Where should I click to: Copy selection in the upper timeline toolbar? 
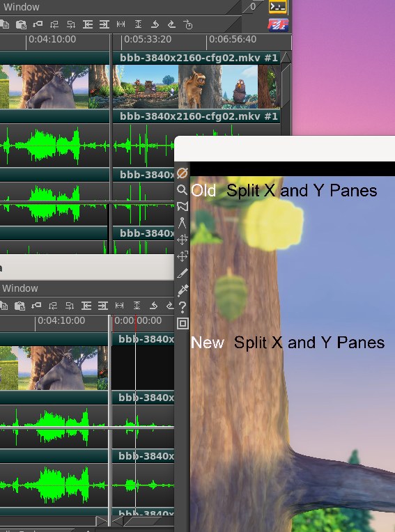(x=5, y=24)
